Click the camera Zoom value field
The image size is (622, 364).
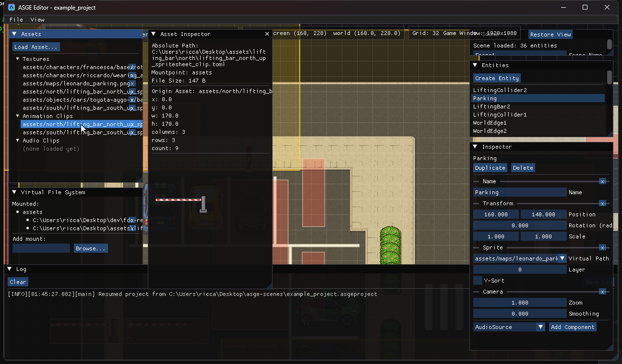pos(520,303)
